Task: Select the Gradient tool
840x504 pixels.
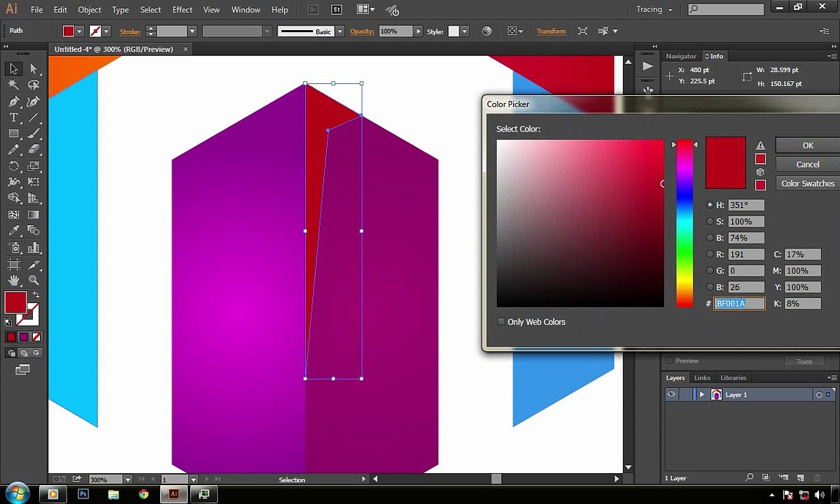Action: [34, 215]
